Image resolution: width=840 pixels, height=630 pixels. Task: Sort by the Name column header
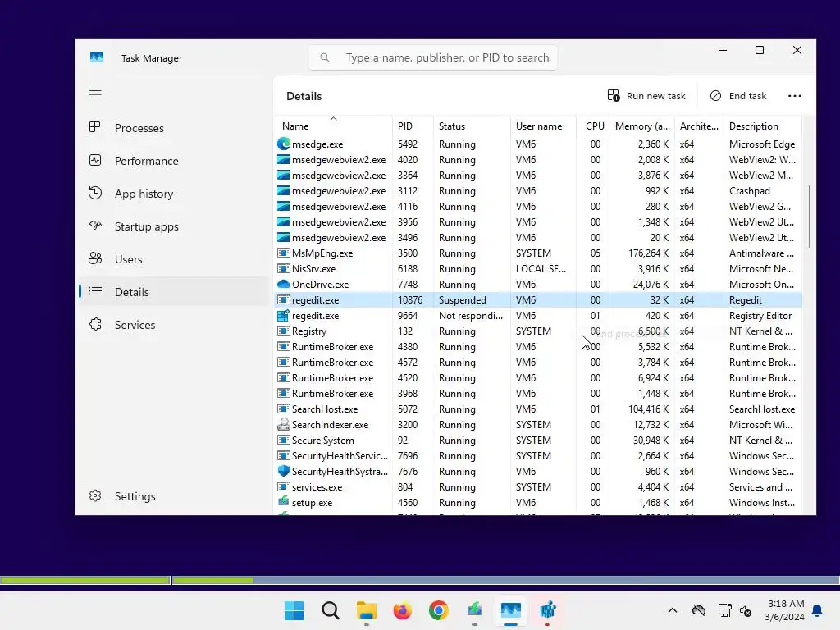(x=334, y=126)
